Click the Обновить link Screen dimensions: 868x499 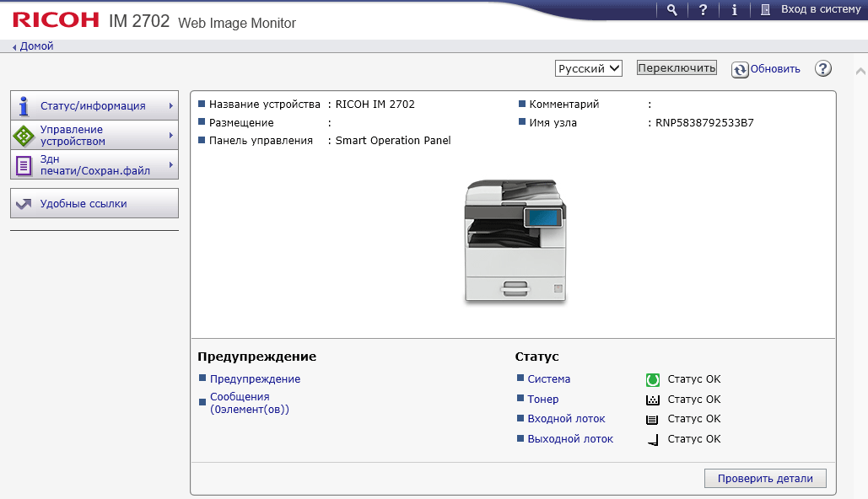click(775, 69)
